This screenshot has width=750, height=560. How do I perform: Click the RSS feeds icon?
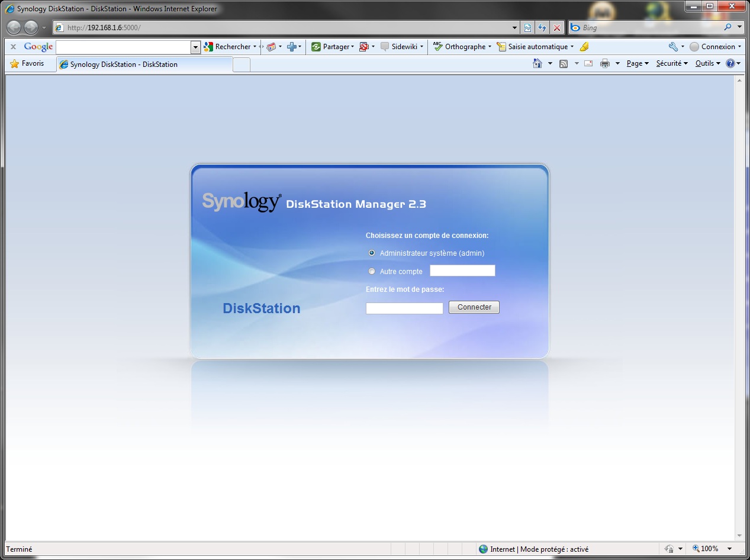(x=564, y=63)
